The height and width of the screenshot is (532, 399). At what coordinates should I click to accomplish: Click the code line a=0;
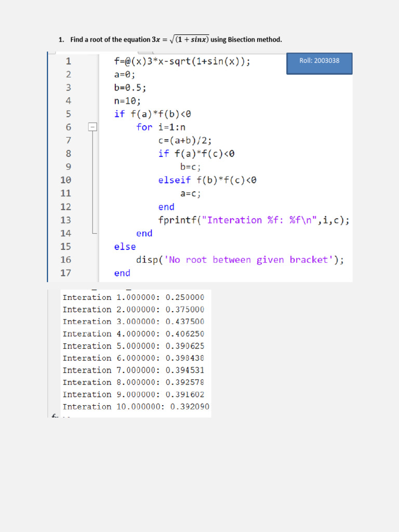pyautogui.click(x=125, y=74)
